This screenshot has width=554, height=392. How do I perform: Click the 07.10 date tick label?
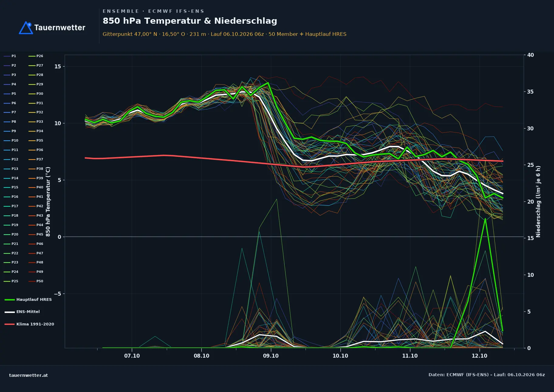(x=132, y=356)
